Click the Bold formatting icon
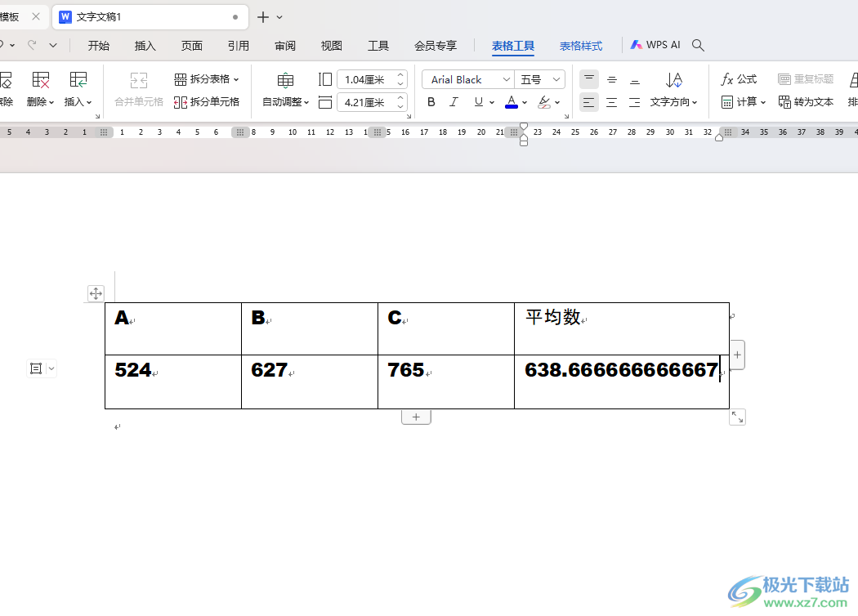This screenshot has width=858, height=616. click(x=431, y=102)
